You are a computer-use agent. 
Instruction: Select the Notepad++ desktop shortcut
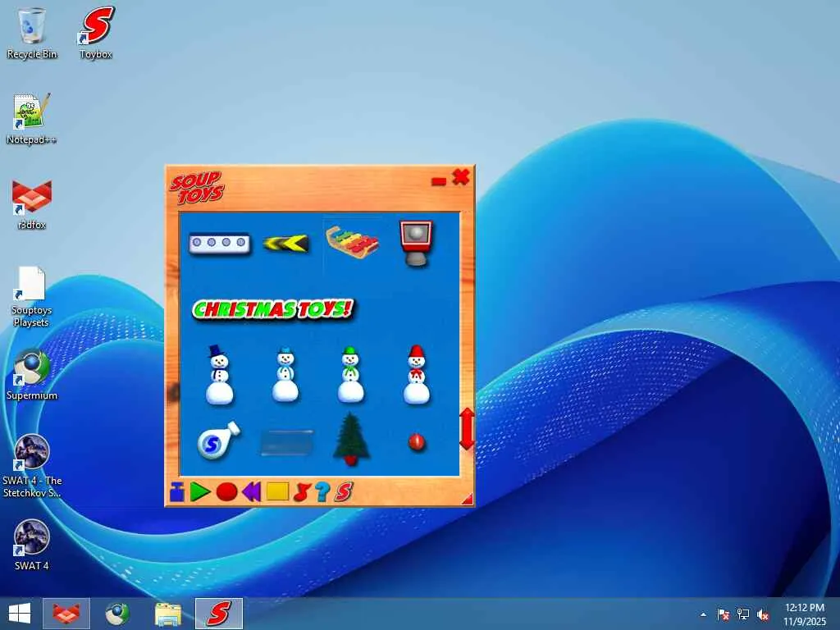[x=32, y=120]
